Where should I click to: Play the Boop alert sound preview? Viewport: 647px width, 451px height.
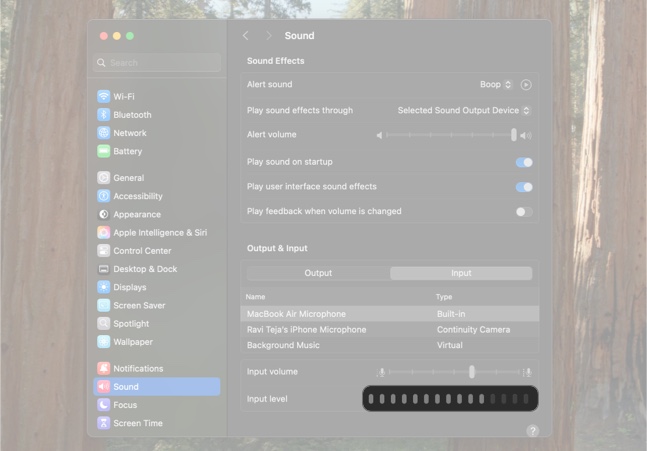click(526, 85)
